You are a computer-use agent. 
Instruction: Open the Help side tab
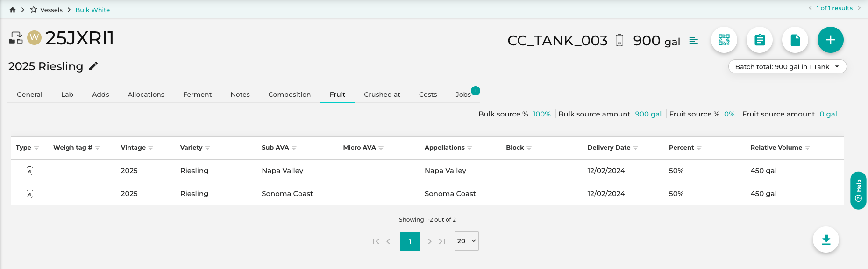click(859, 190)
